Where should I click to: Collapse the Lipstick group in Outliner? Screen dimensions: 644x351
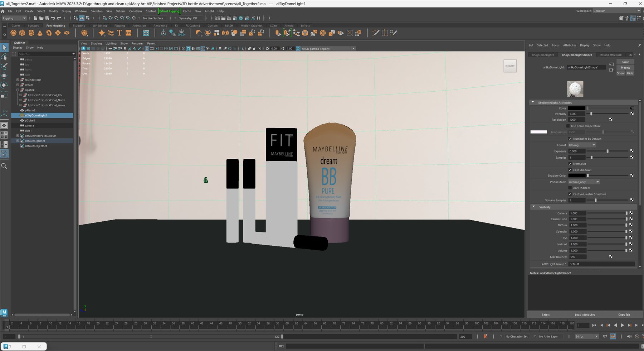pyautogui.click(x=18, y=90)
